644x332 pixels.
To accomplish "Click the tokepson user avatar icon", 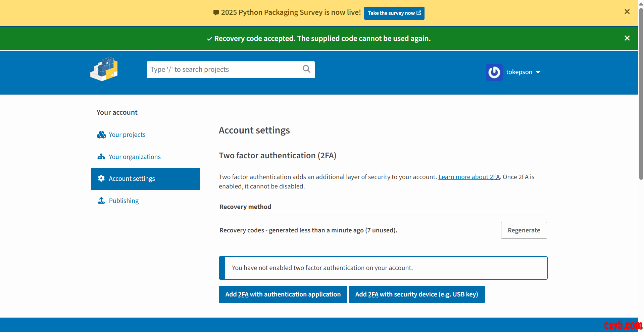I will tap(494, 72).
